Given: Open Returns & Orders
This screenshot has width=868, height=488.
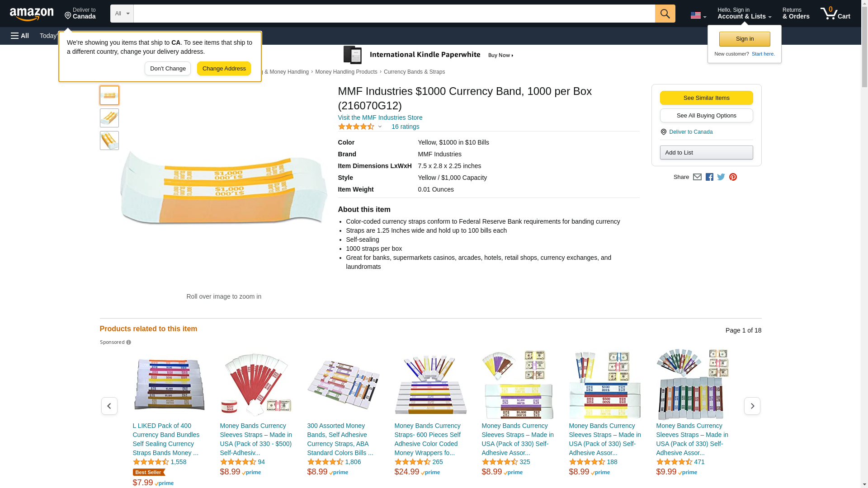Looking at the screenshot, I should pos(796,14).
